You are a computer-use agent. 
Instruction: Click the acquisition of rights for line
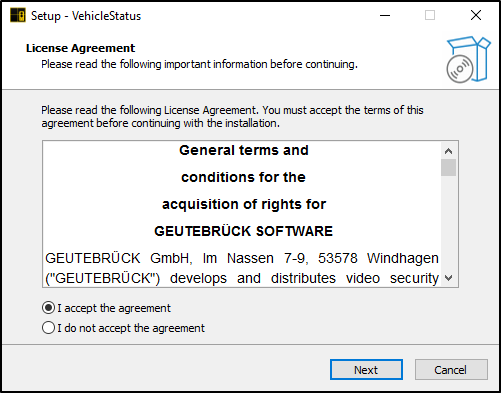[244, 204]
